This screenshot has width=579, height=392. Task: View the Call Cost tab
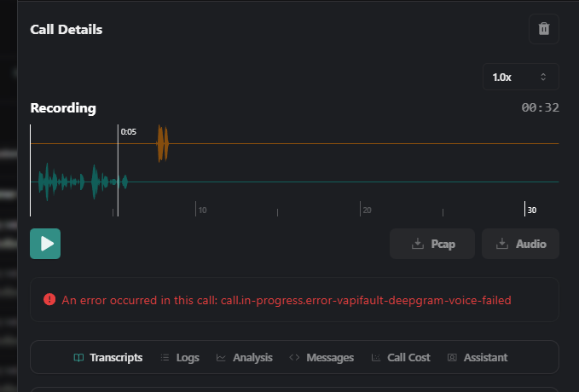401,358
